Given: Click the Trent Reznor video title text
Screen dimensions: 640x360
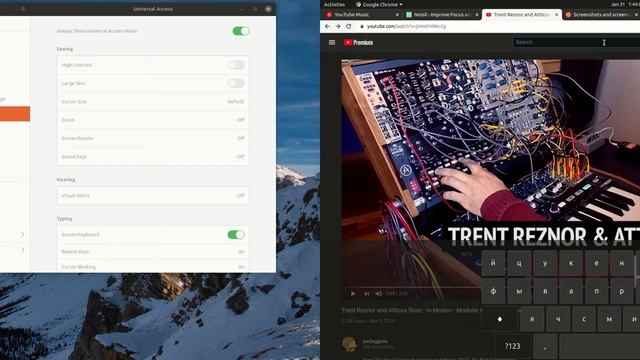Looking at the screenshot, I should pyautogui.click(x=411, y=310).
